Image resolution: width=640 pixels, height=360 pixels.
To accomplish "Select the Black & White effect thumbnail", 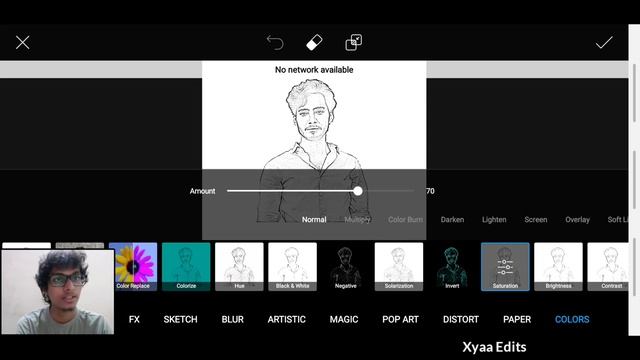I will click(292, 267).
